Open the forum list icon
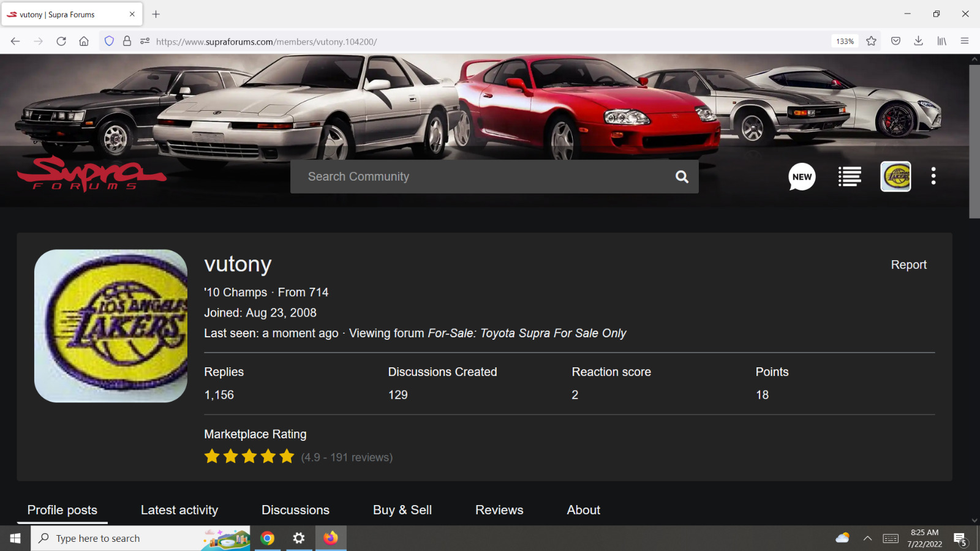980x551 pixels. point(850,176)
